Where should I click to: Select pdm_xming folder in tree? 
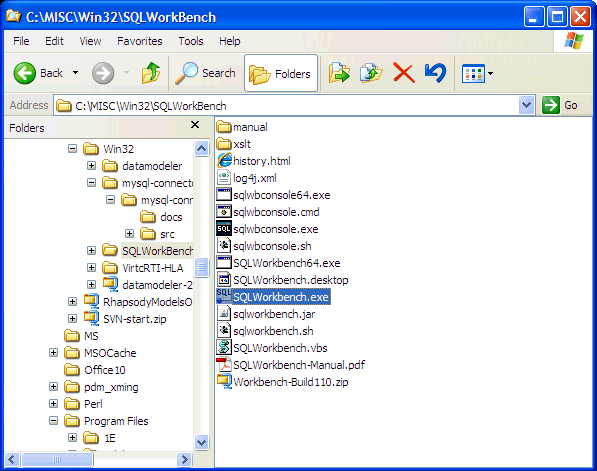pyautogui.click(x=101, y=387)
